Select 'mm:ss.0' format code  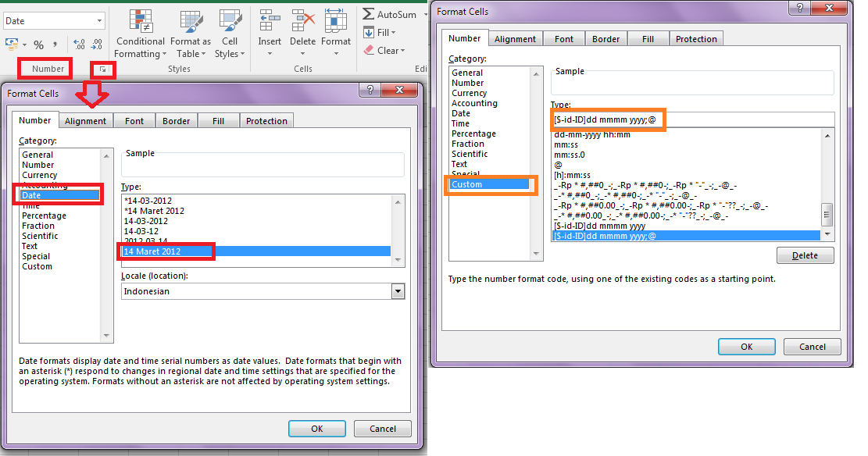coord(570,155)
